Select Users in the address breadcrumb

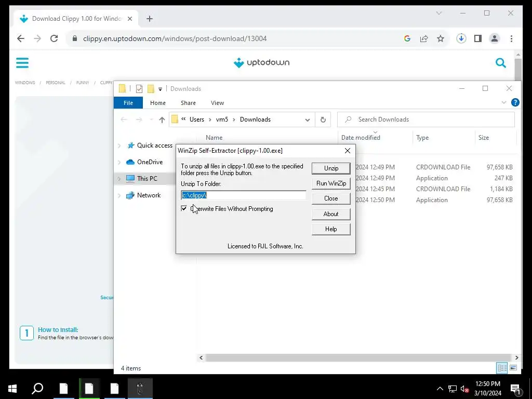click(x=197, y=119)
